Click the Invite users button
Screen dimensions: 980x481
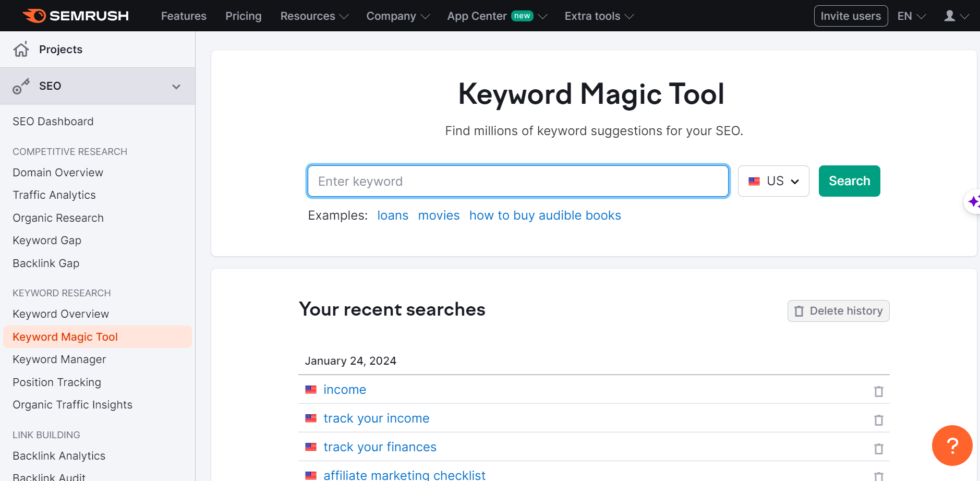[851, 16]
